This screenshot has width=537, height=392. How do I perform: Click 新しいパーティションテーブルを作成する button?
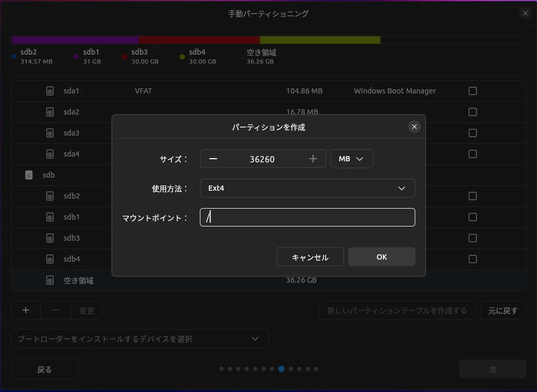coord(397,310)
